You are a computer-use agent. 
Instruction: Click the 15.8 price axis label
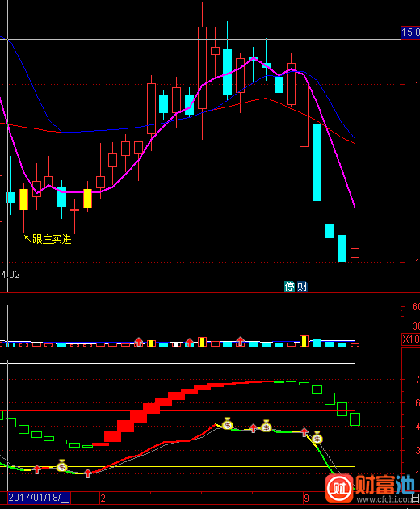click(x=410, y=32)
